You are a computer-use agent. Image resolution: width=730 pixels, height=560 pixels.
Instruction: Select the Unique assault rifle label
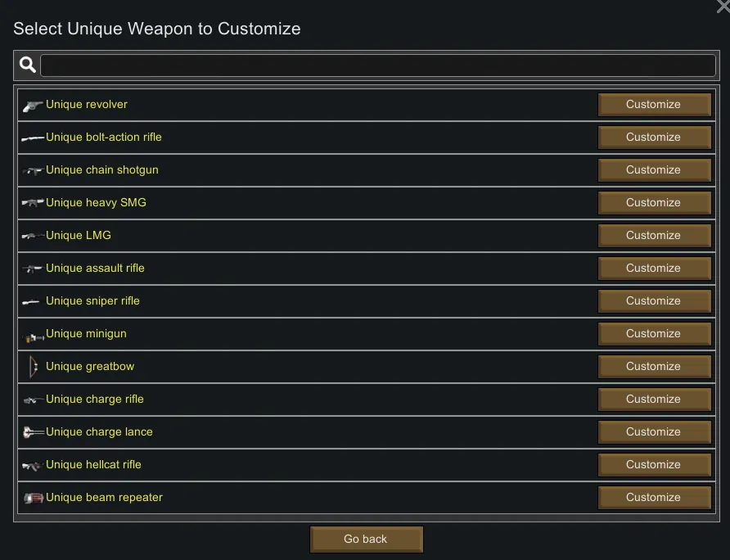point(95,269)
